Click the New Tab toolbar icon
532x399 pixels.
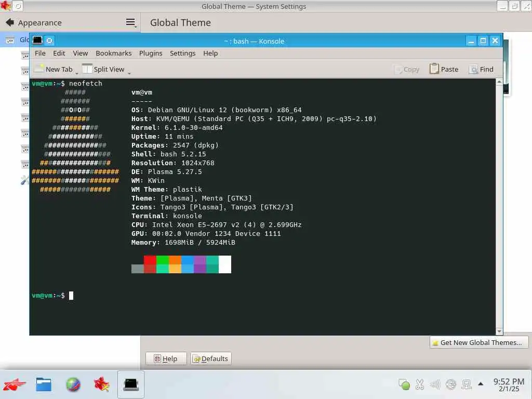tap(39, 69)
